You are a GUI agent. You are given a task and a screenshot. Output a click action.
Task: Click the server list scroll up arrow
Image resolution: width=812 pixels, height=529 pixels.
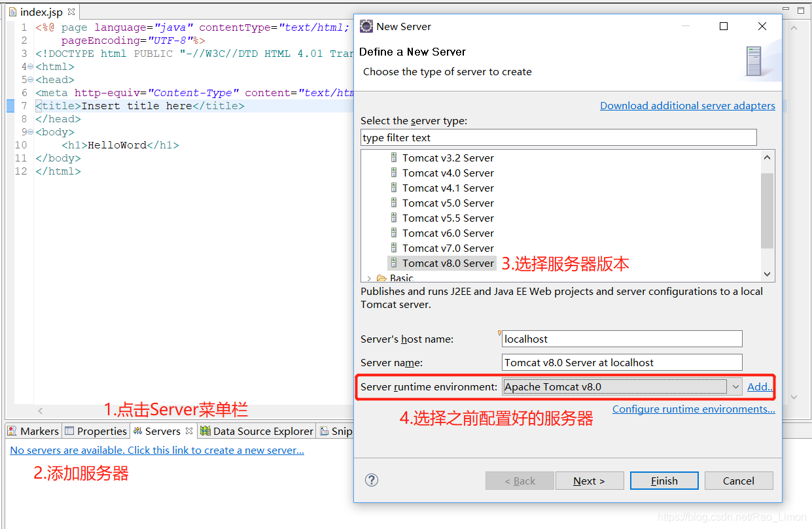768,157
